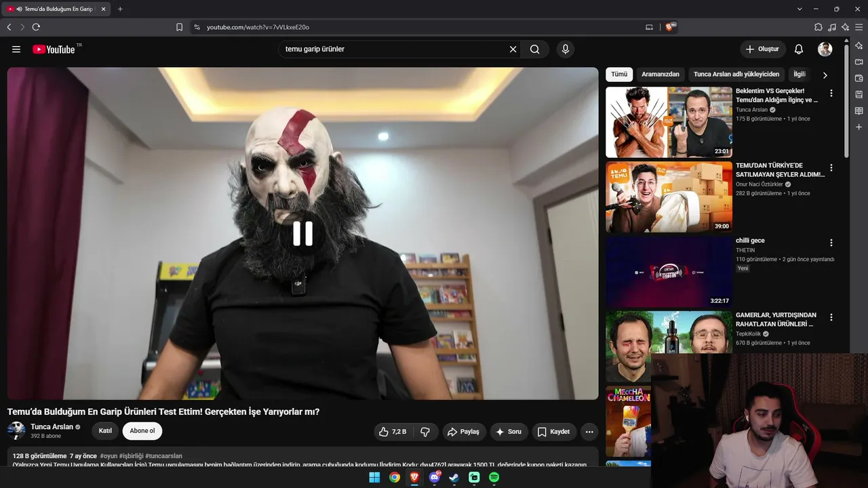The height and width of the screenshot is (488, 868).
Task: Open the media control music note icon
Action: coord(832,27)
